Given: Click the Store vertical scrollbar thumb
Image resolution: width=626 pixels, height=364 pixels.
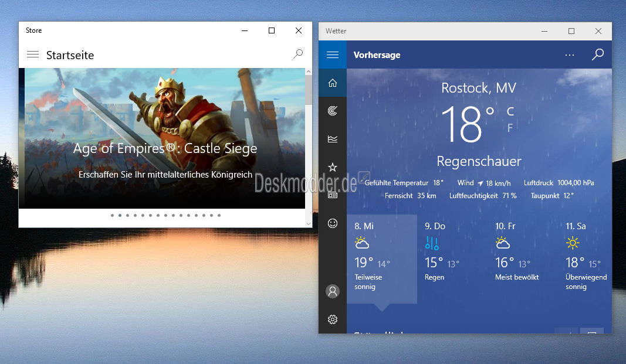Looking at the screenshot, I should (x=308, y=90).
